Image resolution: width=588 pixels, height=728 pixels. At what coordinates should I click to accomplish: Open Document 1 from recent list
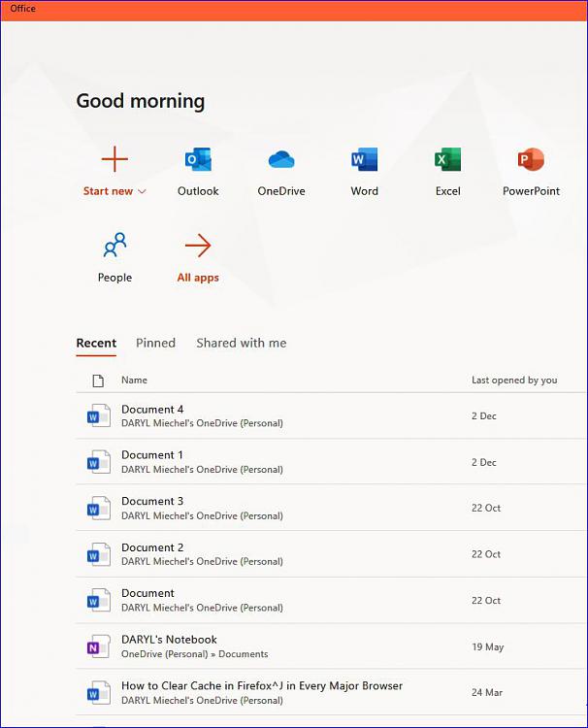coord(152,455)
